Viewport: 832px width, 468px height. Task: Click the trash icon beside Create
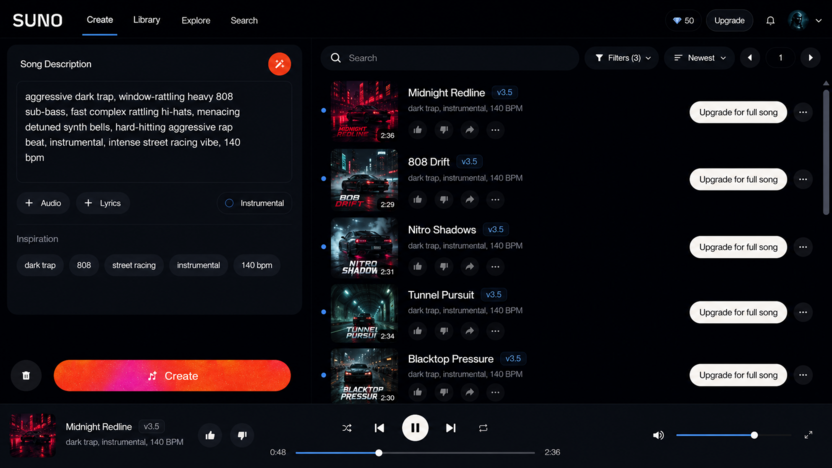coord(26,376)
